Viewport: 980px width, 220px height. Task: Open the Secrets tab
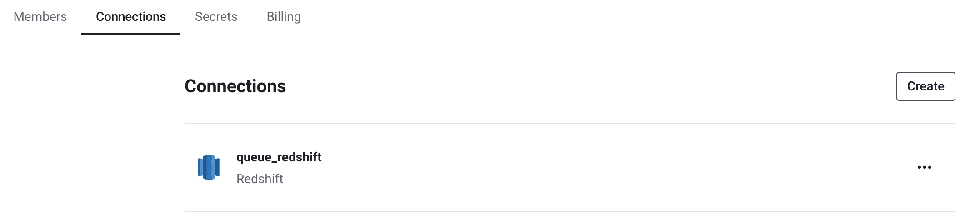(216, 17)
